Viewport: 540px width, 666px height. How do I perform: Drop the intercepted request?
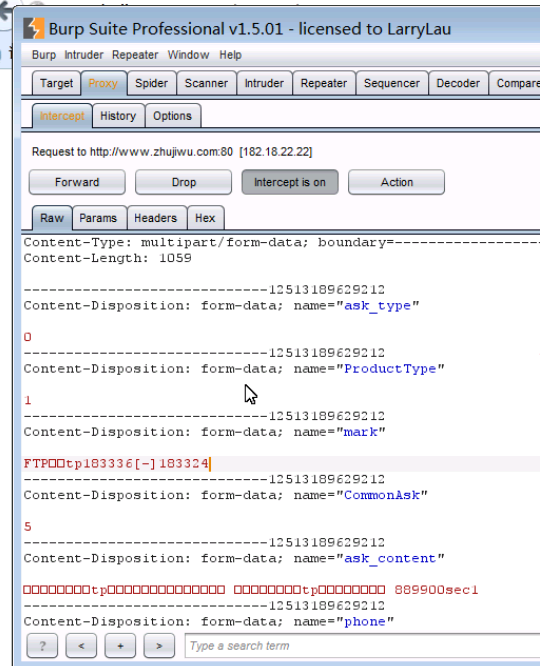(184, 182)
